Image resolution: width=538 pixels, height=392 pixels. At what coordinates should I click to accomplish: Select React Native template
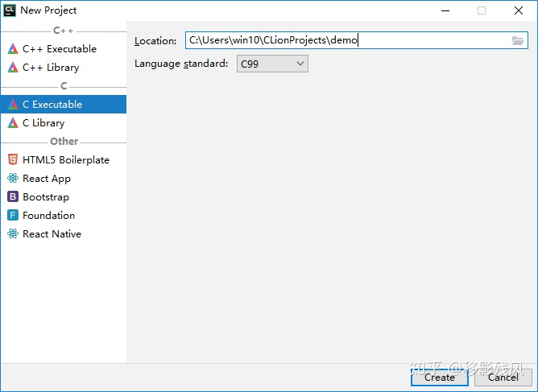click(x=64, y=233)
